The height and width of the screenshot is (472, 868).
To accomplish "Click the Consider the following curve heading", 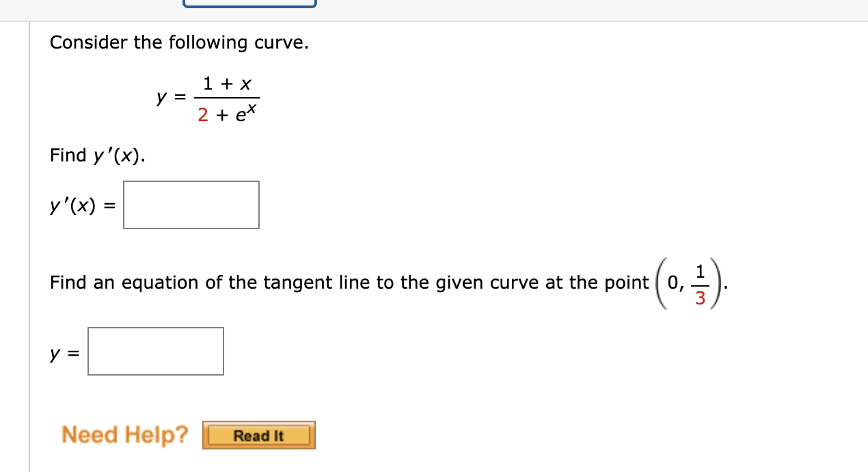I will point(179,42).
